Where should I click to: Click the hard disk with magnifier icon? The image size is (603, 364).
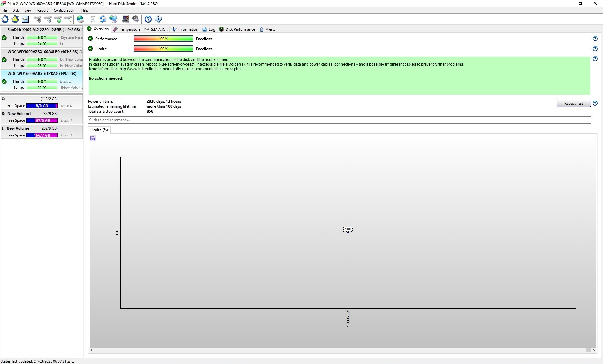click(68, 19)
